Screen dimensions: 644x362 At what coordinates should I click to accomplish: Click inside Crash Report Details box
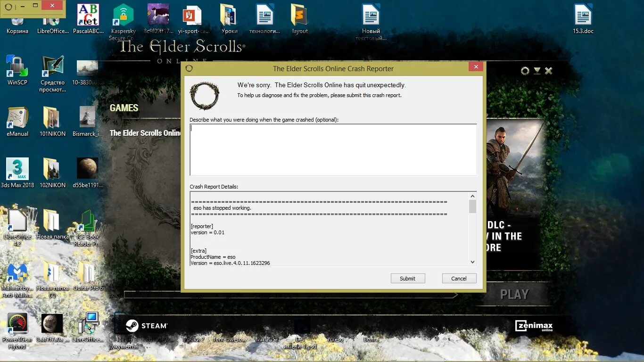tap(330, 229)
